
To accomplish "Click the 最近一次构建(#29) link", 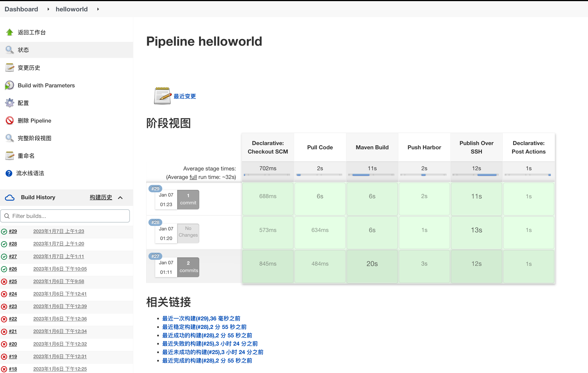I will pos(201,318).
